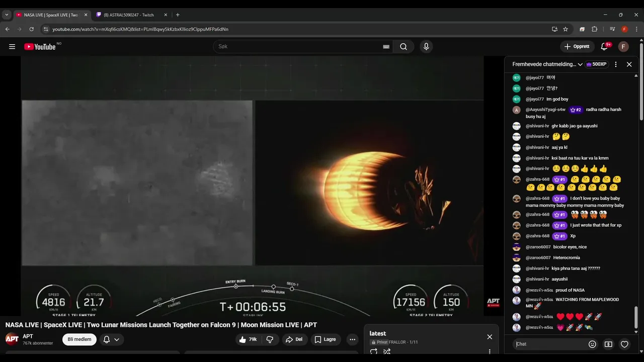644x362 pixels.
Task: Open a new browser tab
Action: tap(178, 15)
